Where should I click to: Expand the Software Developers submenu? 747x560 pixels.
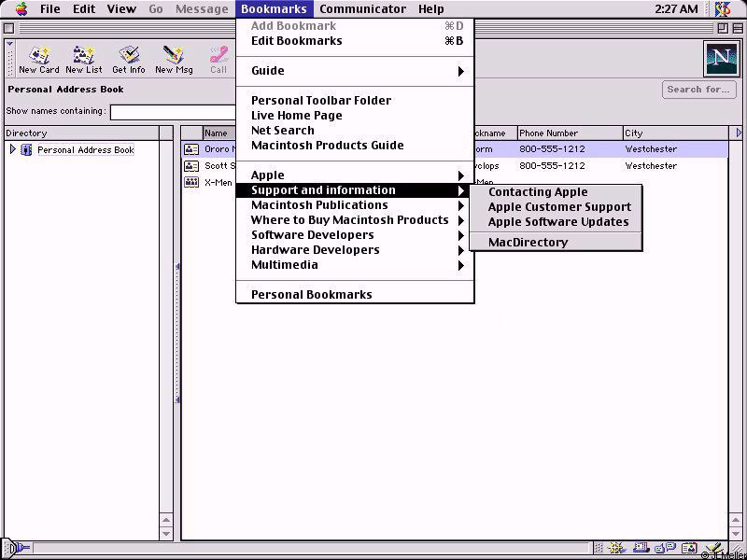click(355, 235)
